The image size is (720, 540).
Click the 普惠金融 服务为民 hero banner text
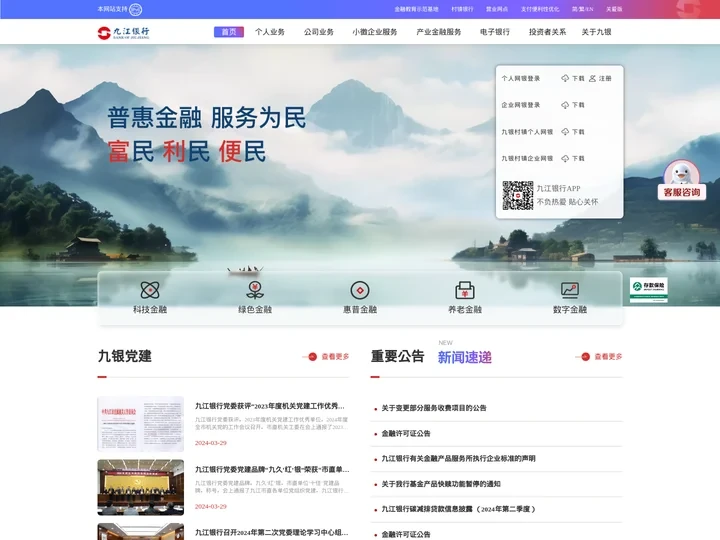[207, 118]
